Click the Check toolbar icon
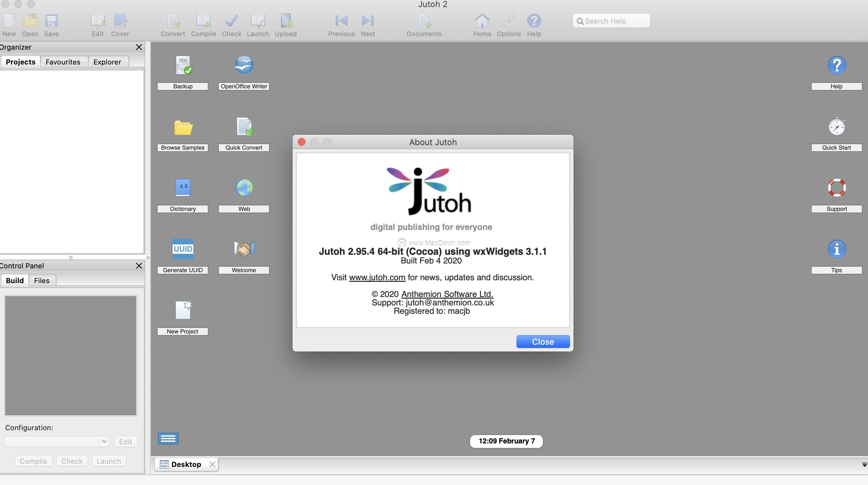 pos(231,21)
